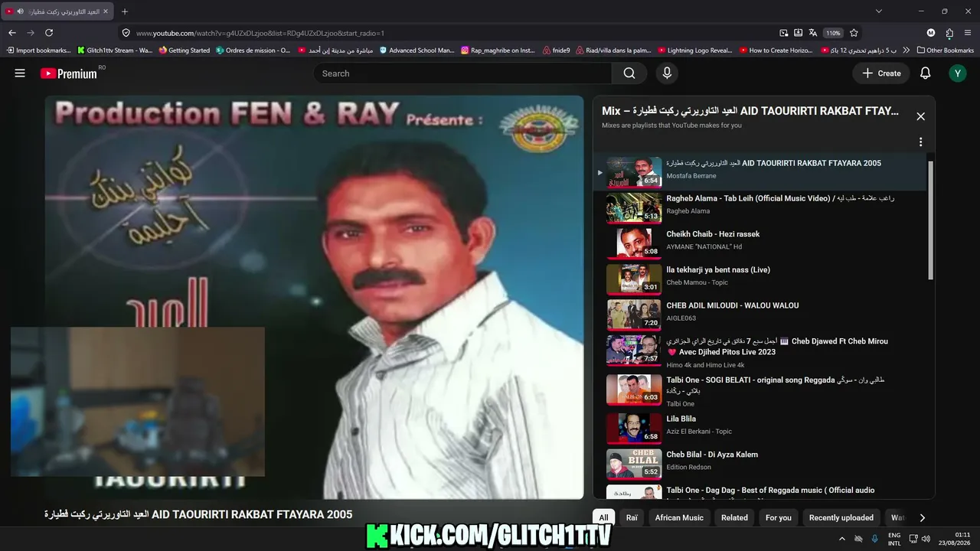Reset page zoom showing 110%

point(833,33)
